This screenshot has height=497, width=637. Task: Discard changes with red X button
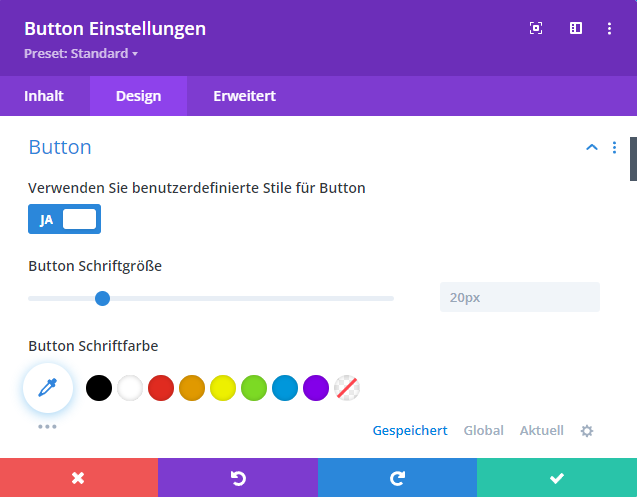pyautogui.click(x=79, y=478)
